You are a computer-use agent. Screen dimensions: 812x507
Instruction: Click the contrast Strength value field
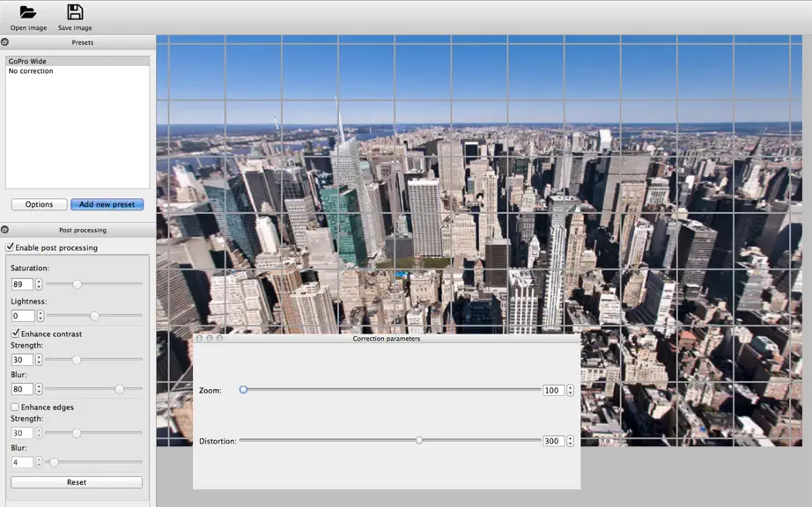point(22,359)
